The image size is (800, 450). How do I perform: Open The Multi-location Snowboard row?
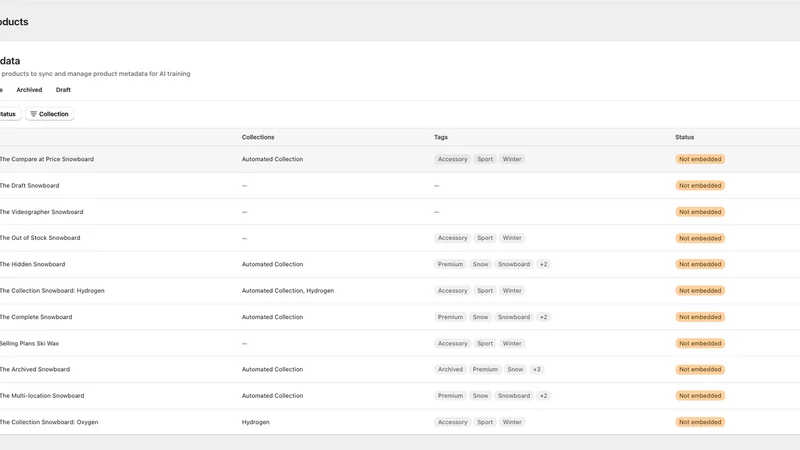[400, 395]
